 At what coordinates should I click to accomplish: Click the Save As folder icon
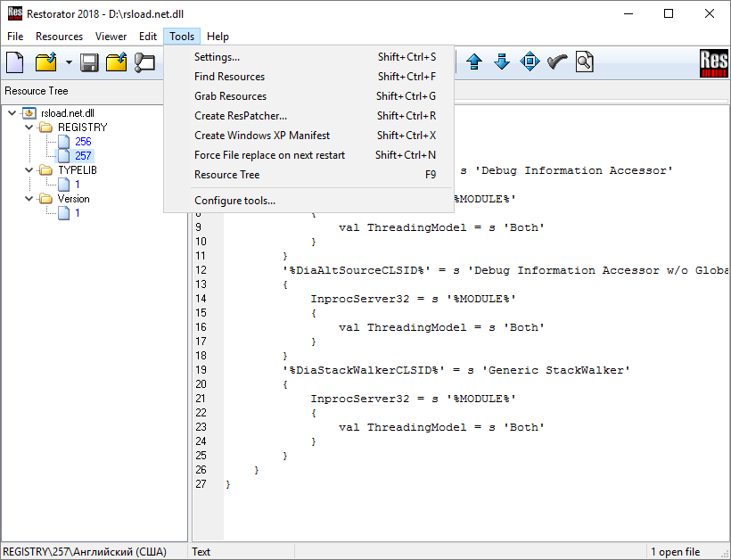click(x=116, y=62)
